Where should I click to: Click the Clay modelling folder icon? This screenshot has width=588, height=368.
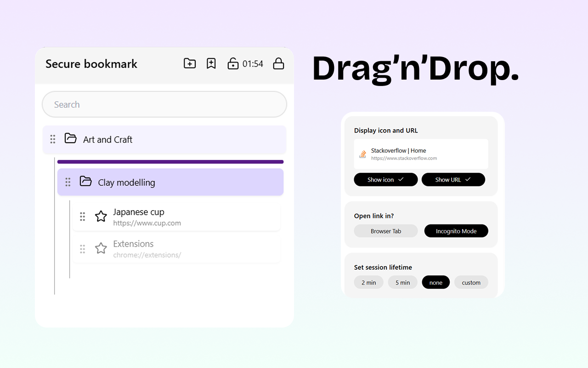point(85,182)
